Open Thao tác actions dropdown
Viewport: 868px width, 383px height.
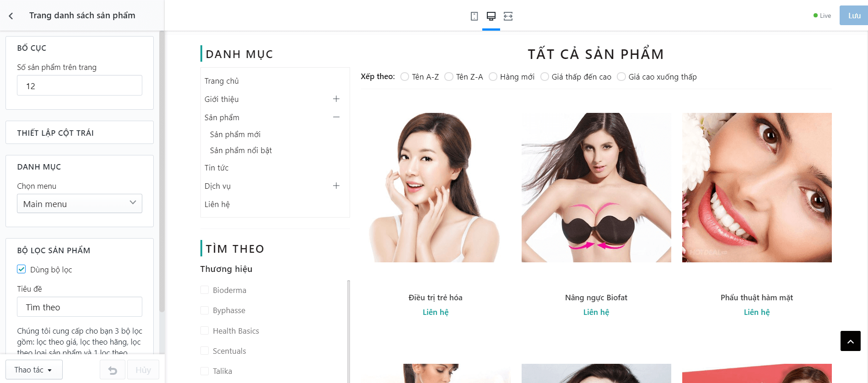click(34, 370)
